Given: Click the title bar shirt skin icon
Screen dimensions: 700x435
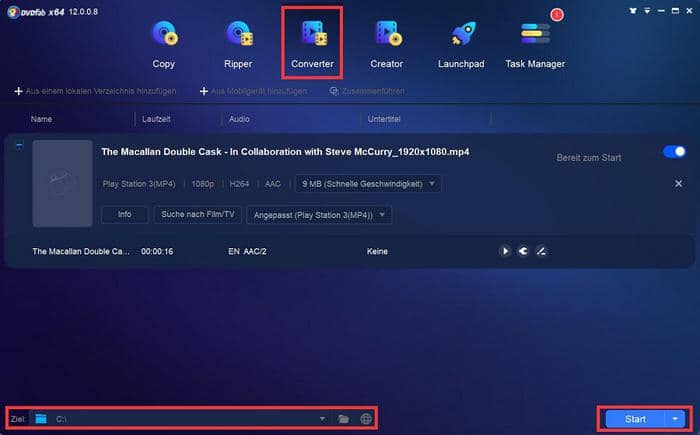Looking at the screenshot, I should (633, 11).
